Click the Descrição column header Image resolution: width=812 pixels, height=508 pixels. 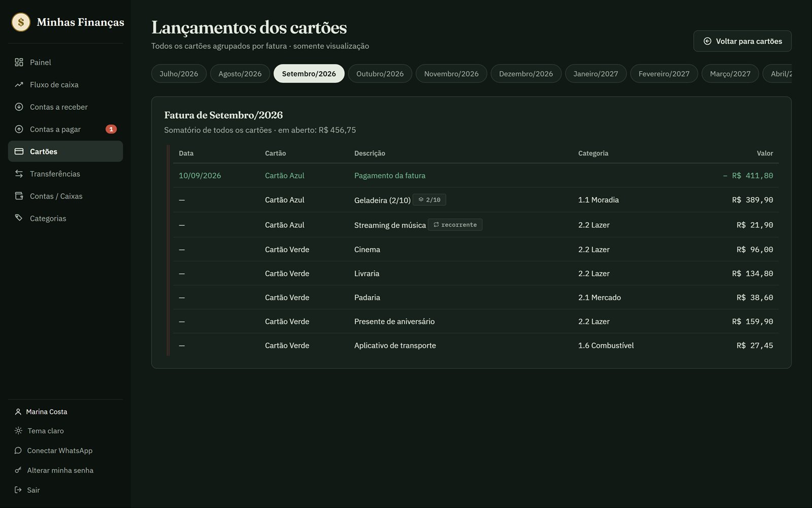point(369,153)
